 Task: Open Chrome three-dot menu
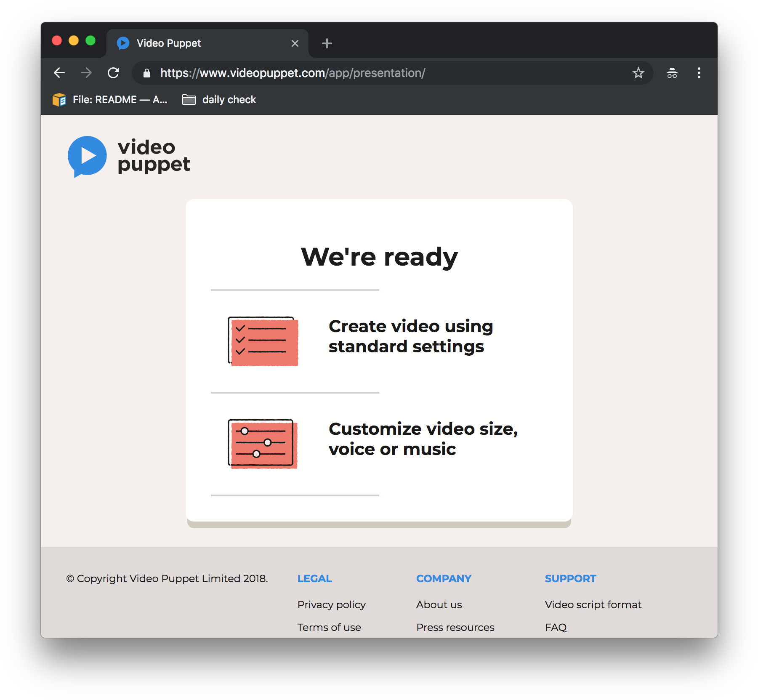tap(699, 73)
